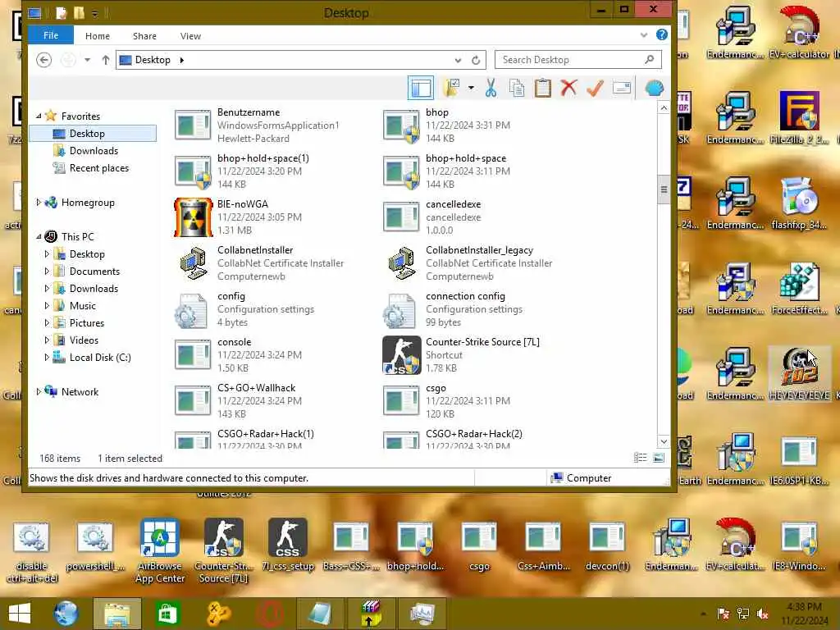Switch to details view in status bar

pyautogui.click(x=640, y=458)
